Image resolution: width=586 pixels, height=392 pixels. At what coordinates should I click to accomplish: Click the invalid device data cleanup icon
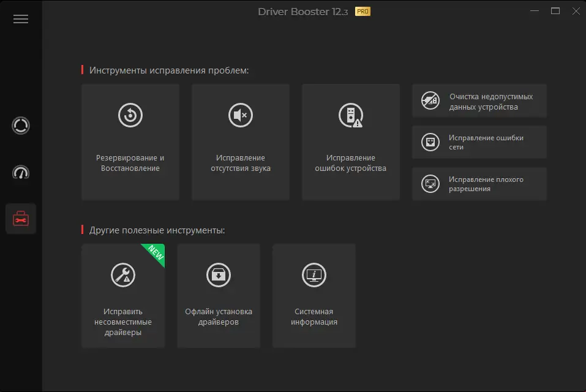point(430,100)
